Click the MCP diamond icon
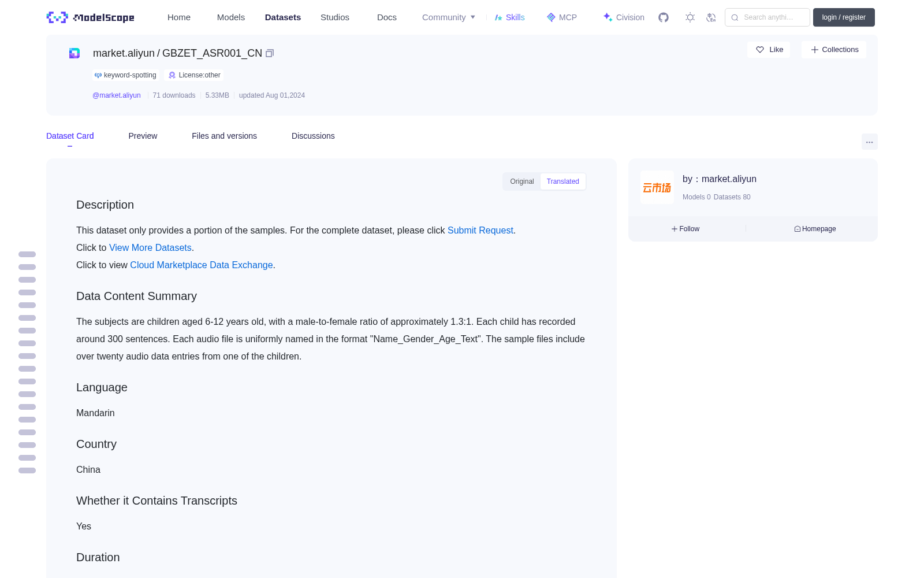The height and width of the screenshot is (578, 924). pos(551,17)
